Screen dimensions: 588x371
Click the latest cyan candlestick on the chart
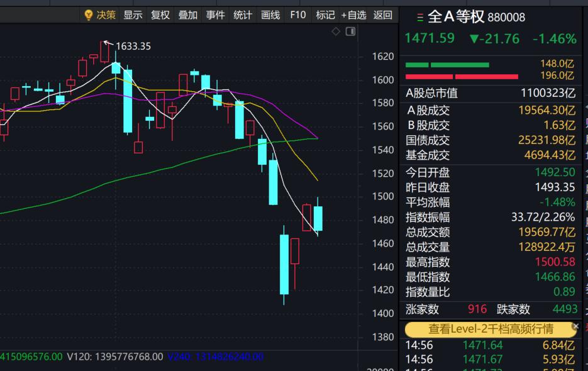318,218
